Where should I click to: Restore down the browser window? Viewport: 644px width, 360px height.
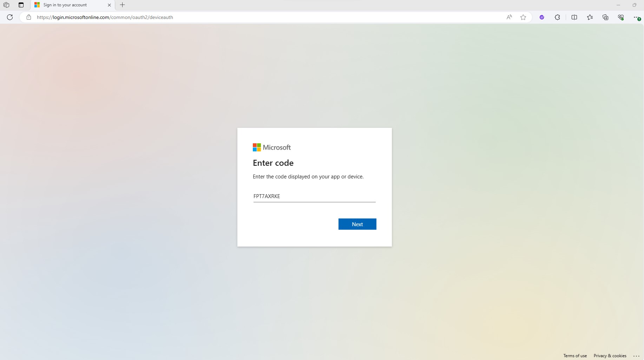[634, 5]
